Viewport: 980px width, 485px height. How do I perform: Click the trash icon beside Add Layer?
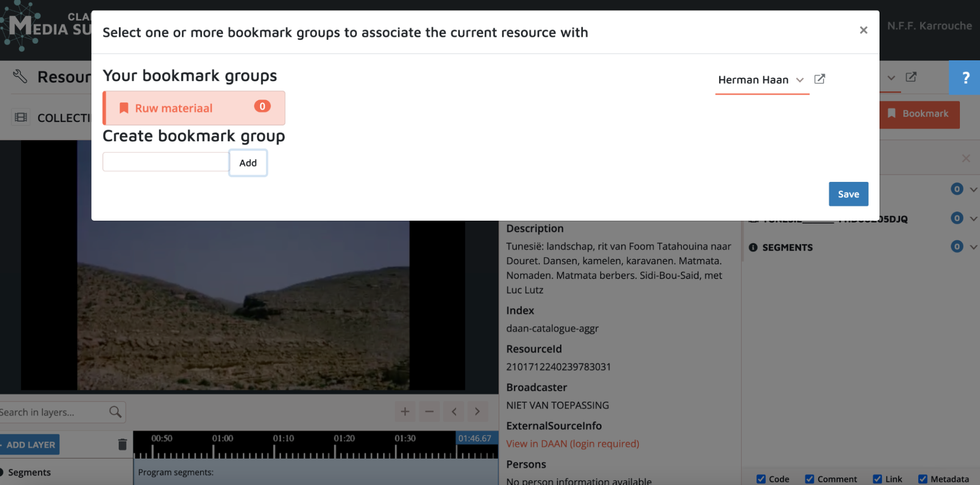click(122, 444)
